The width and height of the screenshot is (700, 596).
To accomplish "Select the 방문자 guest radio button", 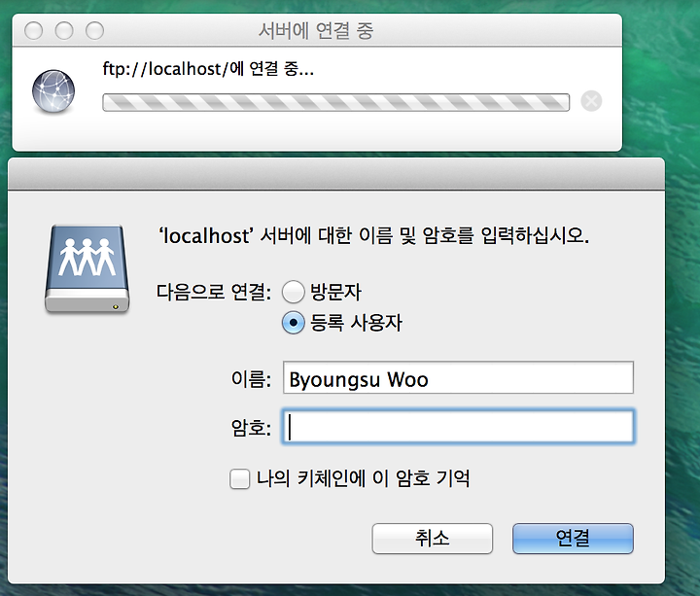I will point(294,293).
